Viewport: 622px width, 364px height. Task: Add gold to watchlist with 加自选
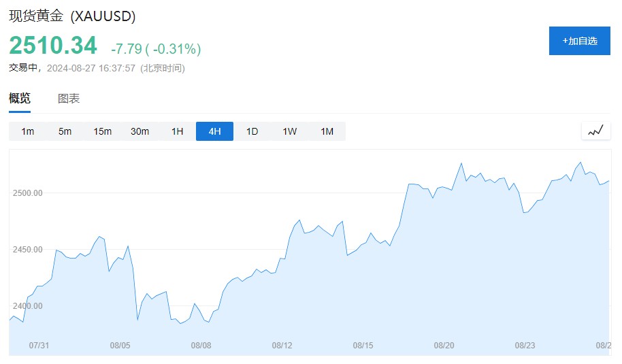[x=580, y=41]
